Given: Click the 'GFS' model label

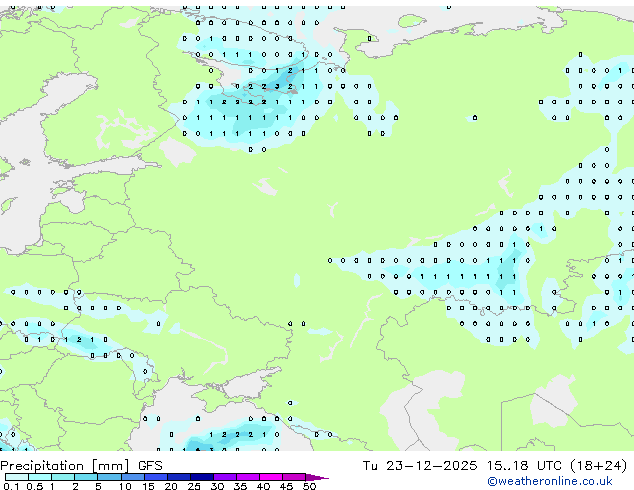Looking at the screenshot, I should [x=150, y=466].
